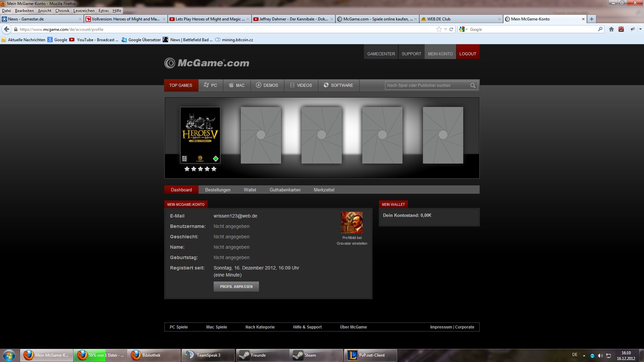This screenshot has width=644, height=362.
Task: Open the Chronik menu
Action: tap(62, 11)
